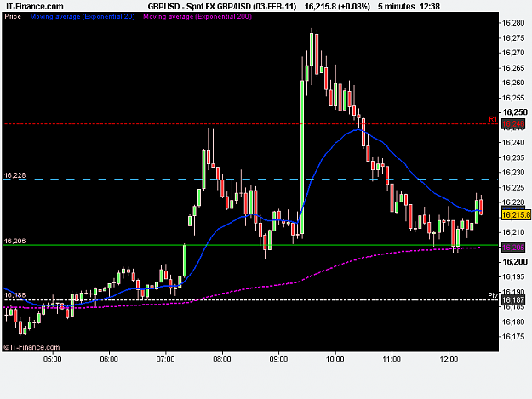Click the 10:00 time axis label
The height and width of the screenshot is (399, 532).
335,359
